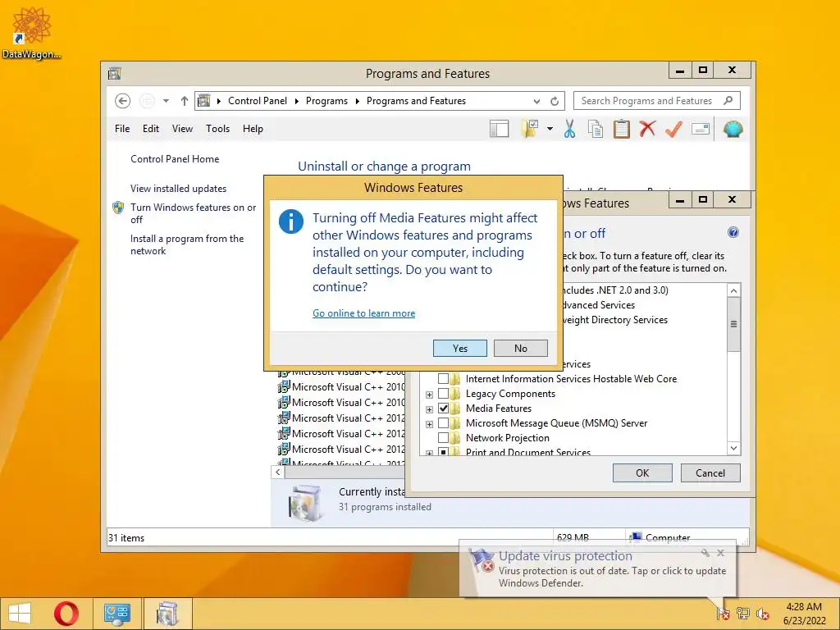840x630 pixels.
Task: Open Control Panel taskbar icon
Action: pos(117,614)
